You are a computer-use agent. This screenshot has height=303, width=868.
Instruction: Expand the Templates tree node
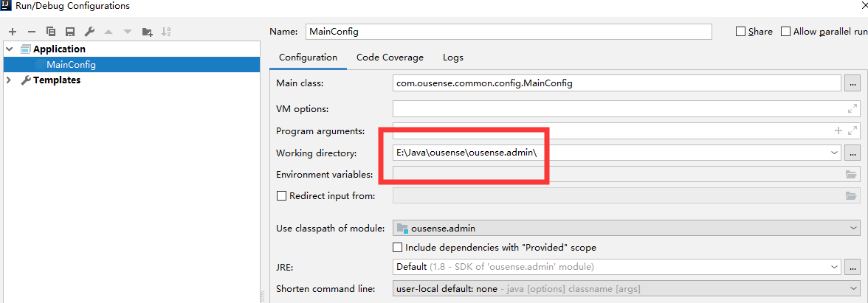(9, 80)
